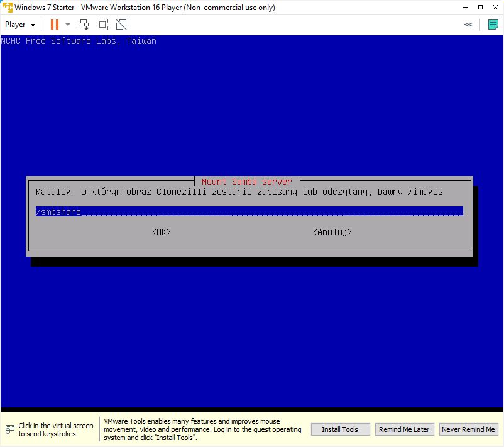Click the pause virtual machine icon
Viewport: 504px width, 447px height.
point(54,25)
